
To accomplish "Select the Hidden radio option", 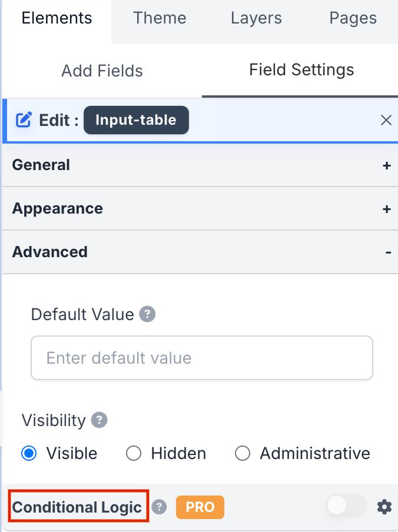I will [134, 453].
